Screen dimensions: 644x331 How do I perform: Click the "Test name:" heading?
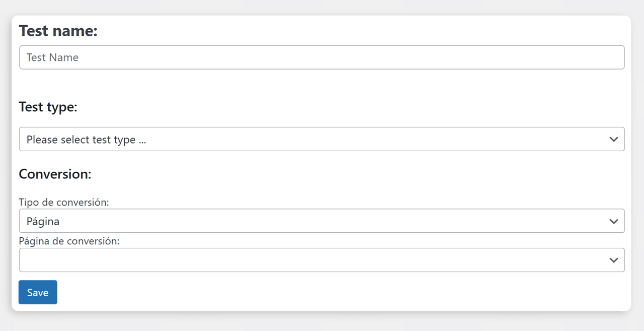(x=58, y=31)
